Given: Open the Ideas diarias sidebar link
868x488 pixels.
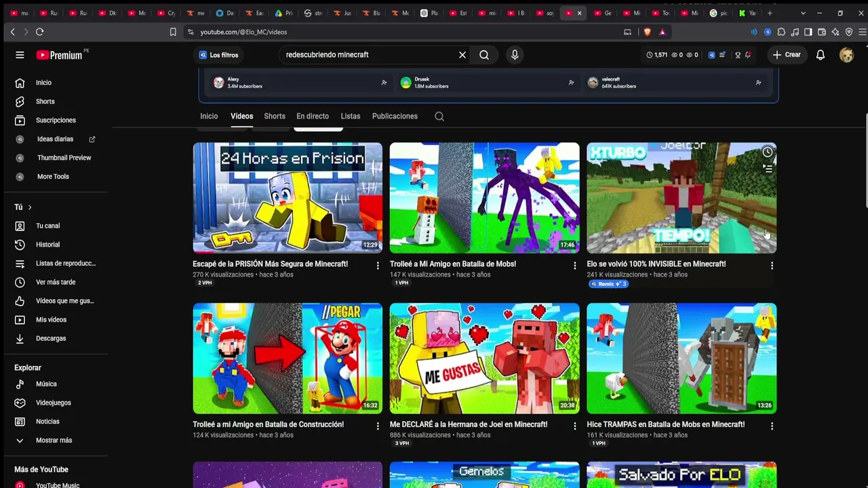Looking at the screenshot, I should [55, 140].
